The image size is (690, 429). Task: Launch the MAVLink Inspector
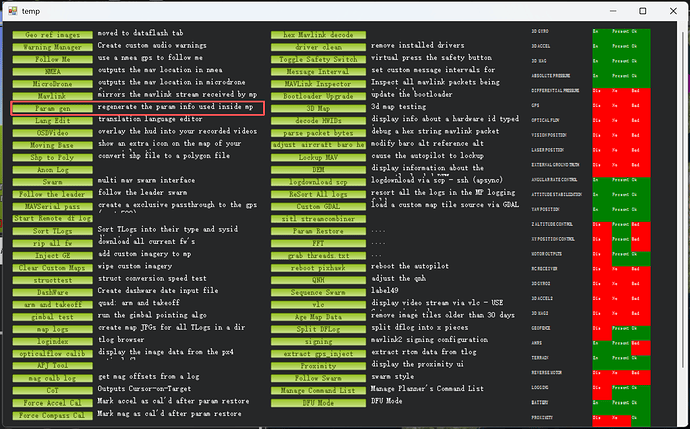[318, 84]
